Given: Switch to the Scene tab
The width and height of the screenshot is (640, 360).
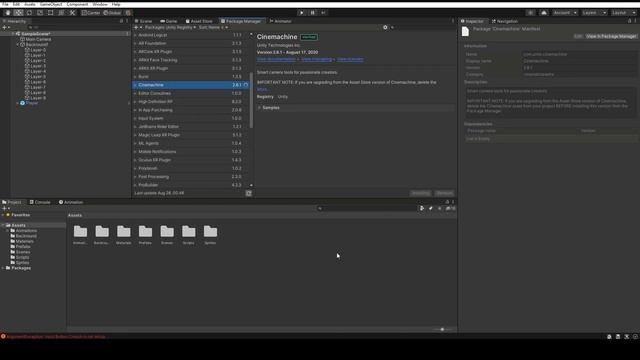Looking at the screenshot, I should pyautogui.click(x=143, y=21).
